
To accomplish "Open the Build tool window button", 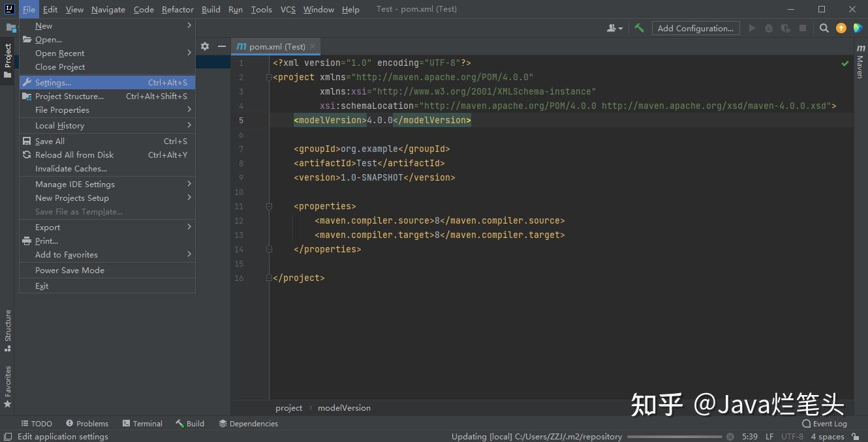I will pos(190,423).
